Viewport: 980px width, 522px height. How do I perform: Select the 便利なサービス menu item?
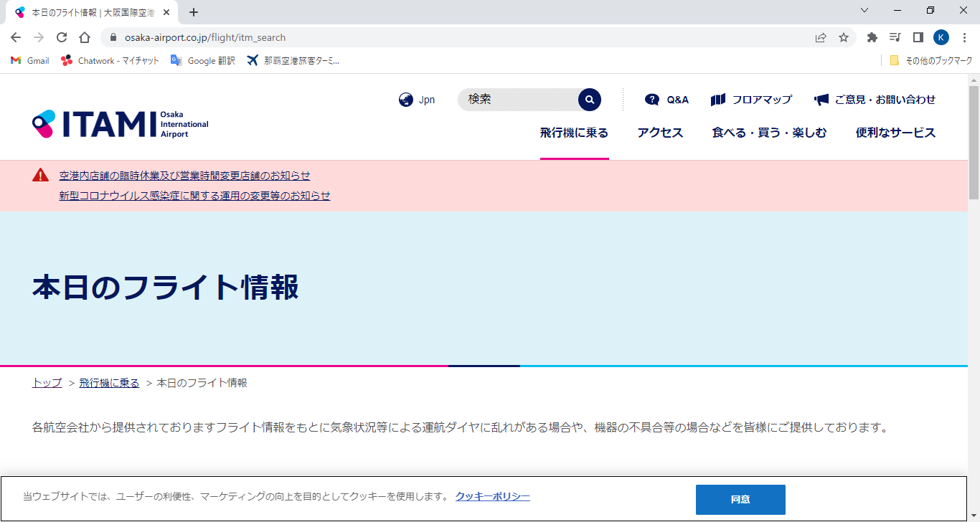tap(895, 133)
